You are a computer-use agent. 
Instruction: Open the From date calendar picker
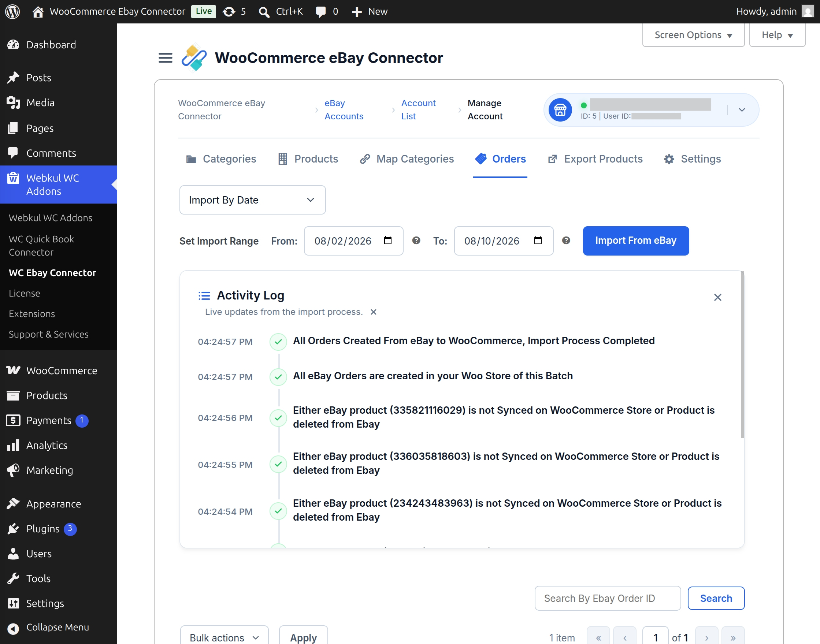click(x=388, y=240)
